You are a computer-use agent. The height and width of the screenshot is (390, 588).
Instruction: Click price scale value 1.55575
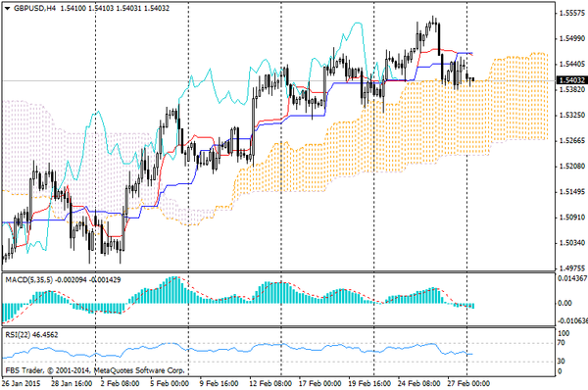[x=572, y=14]
